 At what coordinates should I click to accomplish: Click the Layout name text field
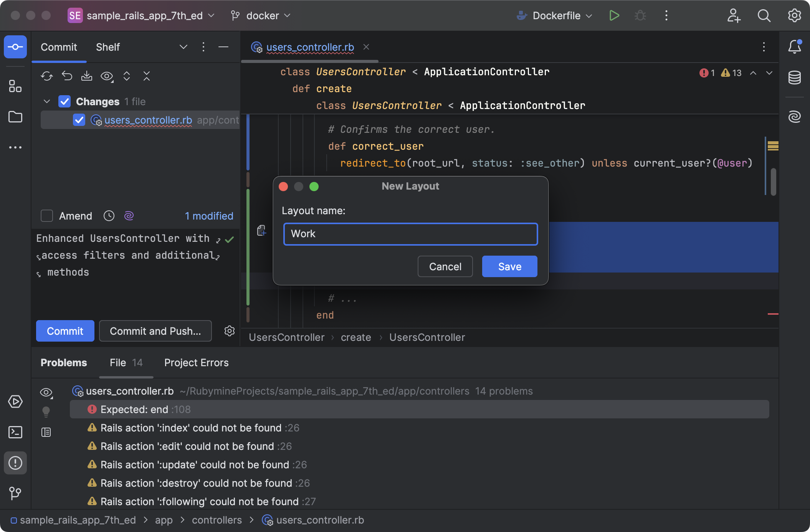point(410,234)
